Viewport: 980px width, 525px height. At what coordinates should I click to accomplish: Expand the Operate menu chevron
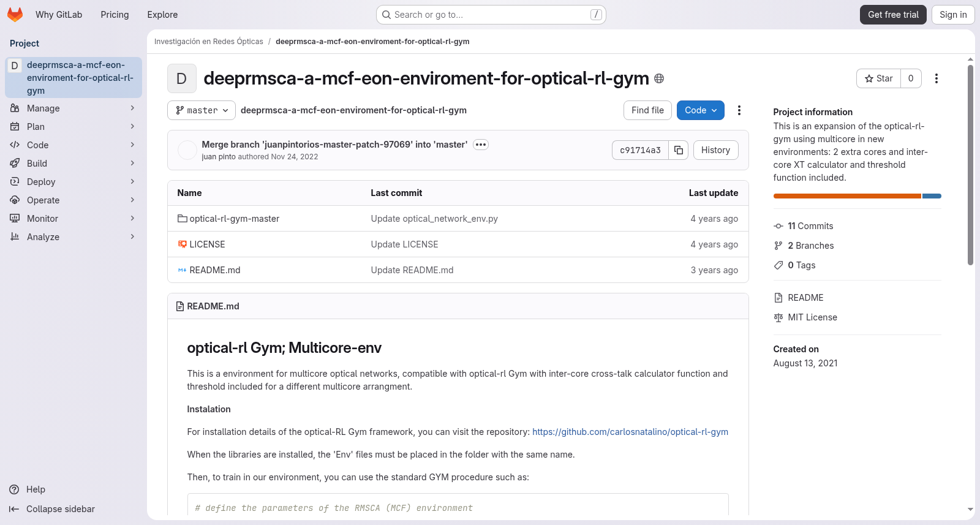pos(132,200)
